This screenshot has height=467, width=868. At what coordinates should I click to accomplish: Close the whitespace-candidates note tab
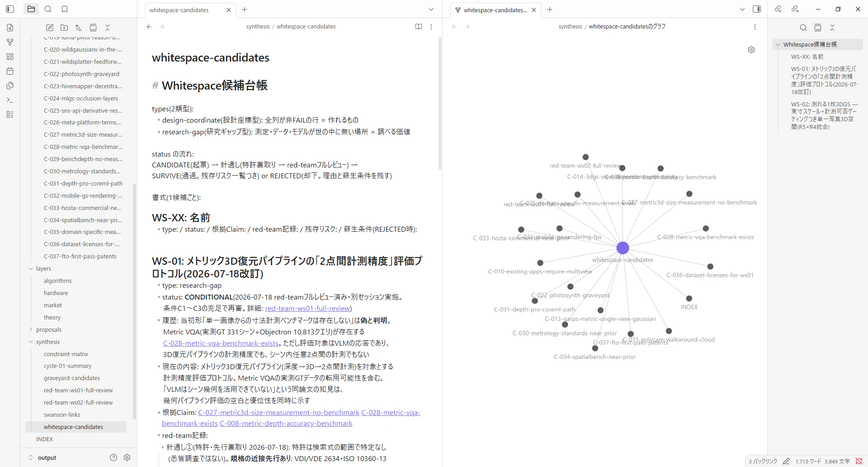coord(229,10)
